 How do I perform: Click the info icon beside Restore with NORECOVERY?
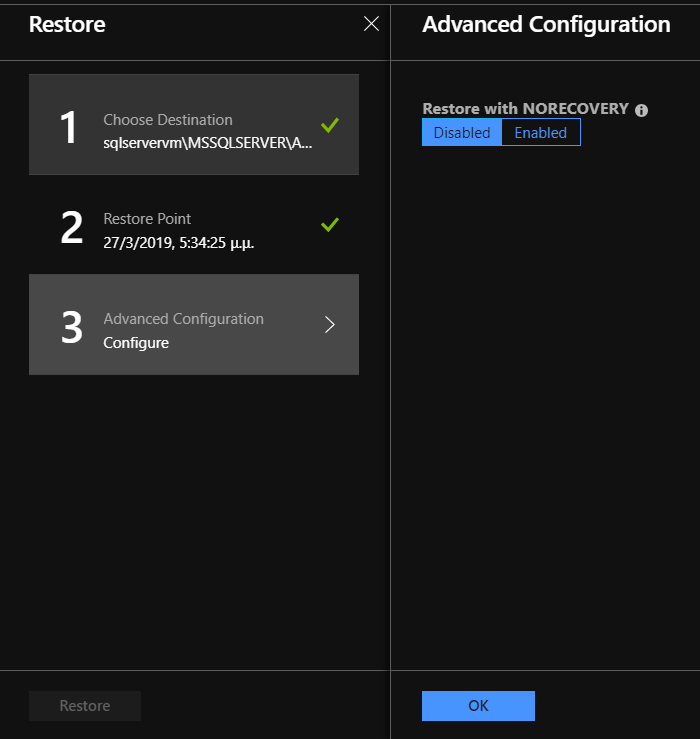coord(641,110)
